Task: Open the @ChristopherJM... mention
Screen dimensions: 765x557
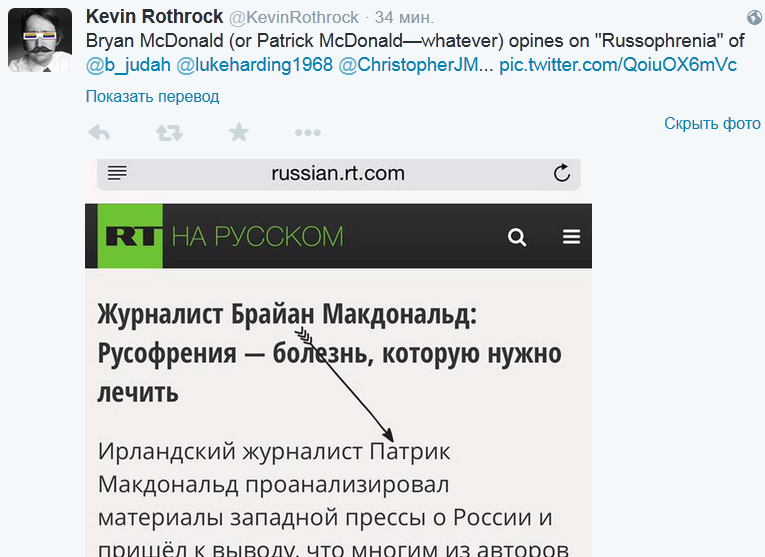Action: [416, 65]
